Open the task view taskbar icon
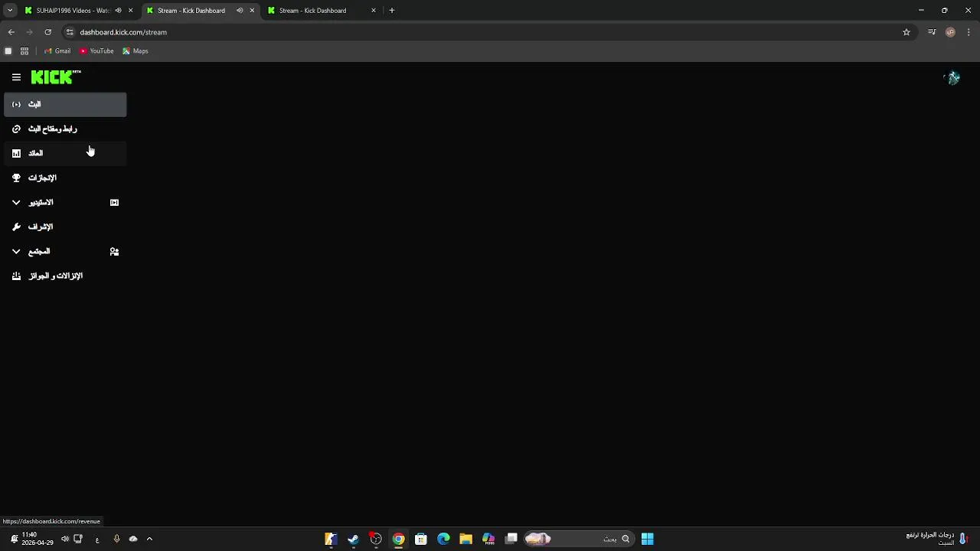Image resolution: width=980 pixels, height=551 pixels. (x=511, y=539)
